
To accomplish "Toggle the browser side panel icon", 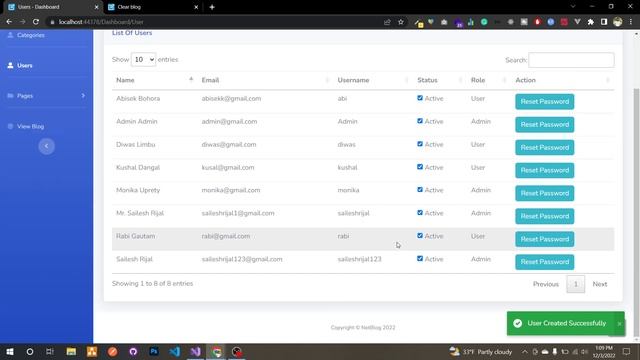I will point(604,22).
